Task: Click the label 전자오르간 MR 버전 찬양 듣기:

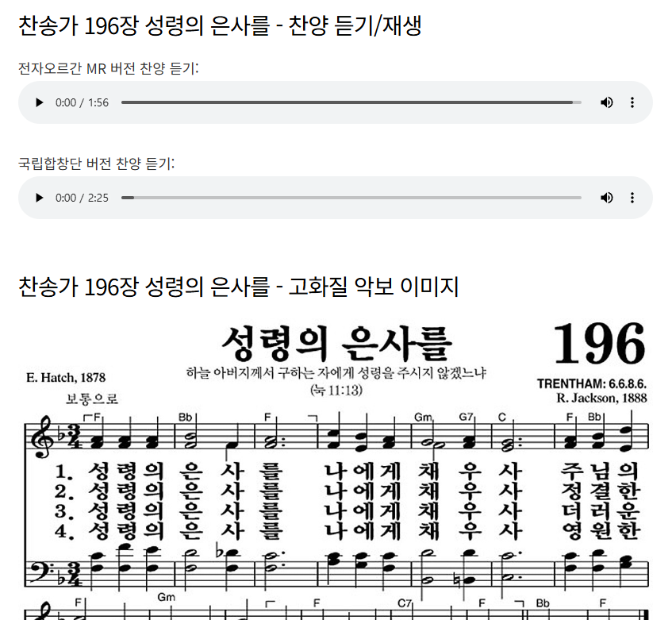Action: tap(109, 68)
